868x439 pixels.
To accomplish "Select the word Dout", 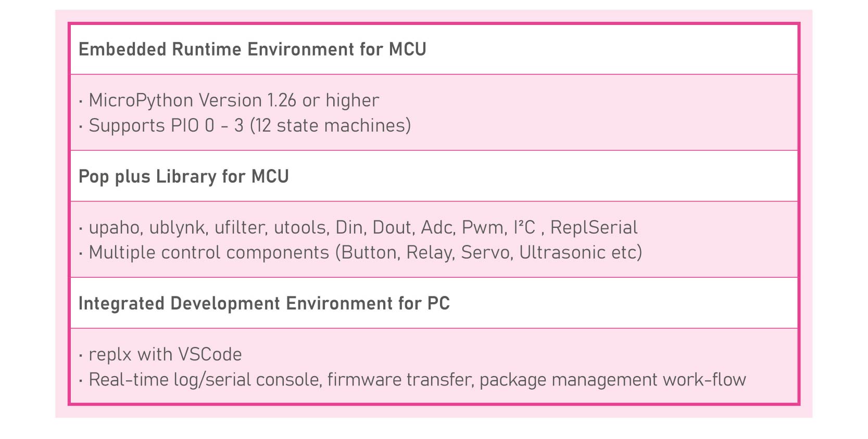I will click(392, 227).
